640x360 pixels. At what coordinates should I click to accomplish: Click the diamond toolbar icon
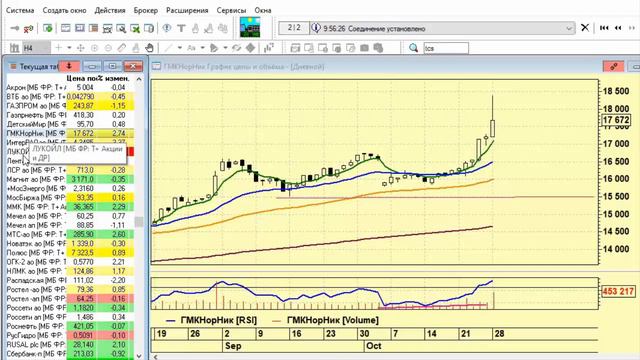tap(251, 48)
